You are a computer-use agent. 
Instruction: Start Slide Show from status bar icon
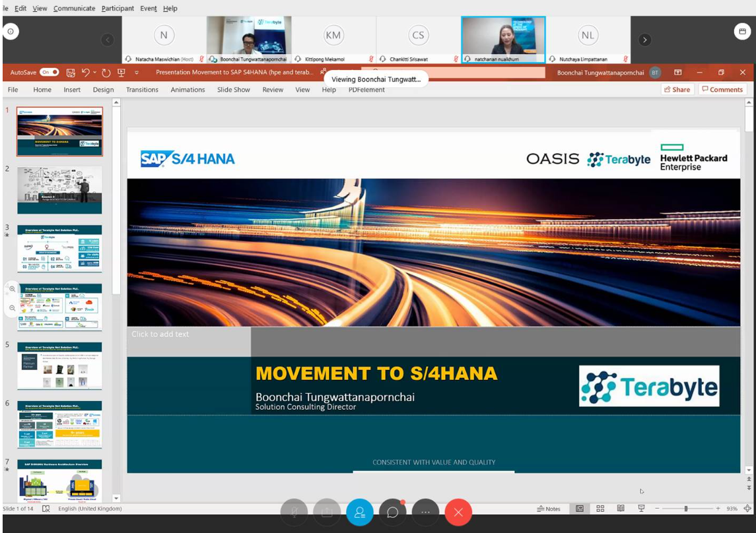pos(641,509)
